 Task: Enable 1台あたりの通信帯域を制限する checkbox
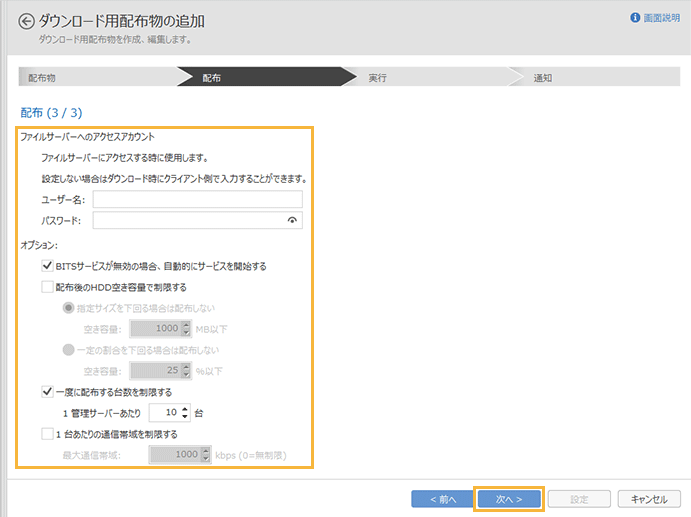click(47, 434)
